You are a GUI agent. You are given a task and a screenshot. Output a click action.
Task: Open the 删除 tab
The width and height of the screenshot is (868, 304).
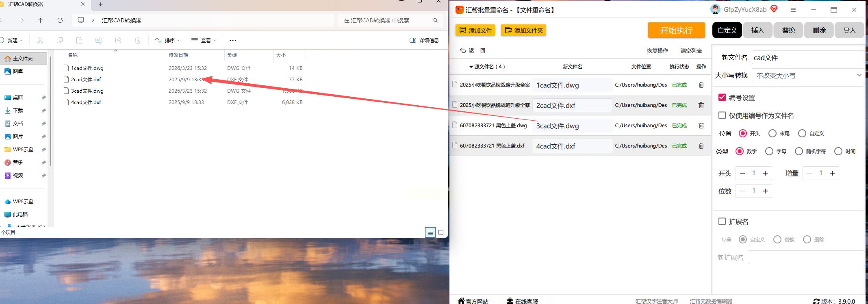click(819, 30)
